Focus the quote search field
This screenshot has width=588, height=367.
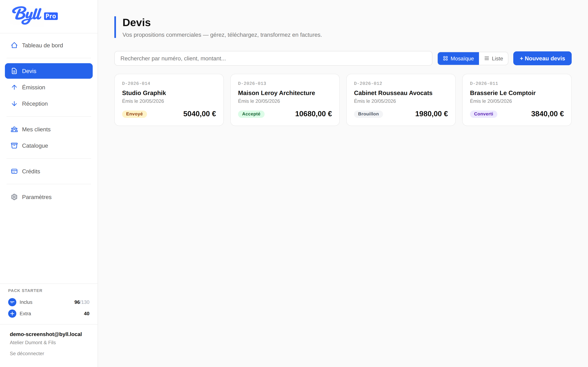coord(273,58)
